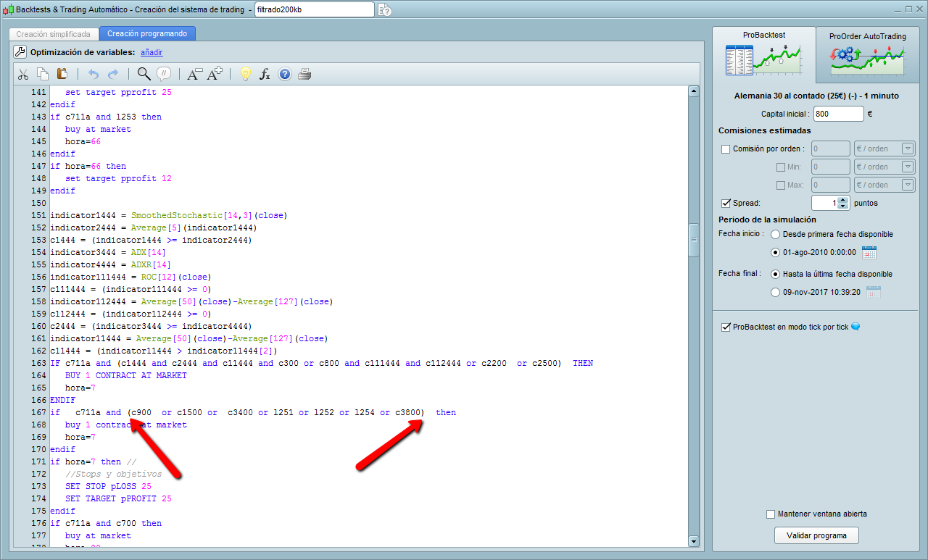
Task: Click the Min commission amount field
Action: 831,167
